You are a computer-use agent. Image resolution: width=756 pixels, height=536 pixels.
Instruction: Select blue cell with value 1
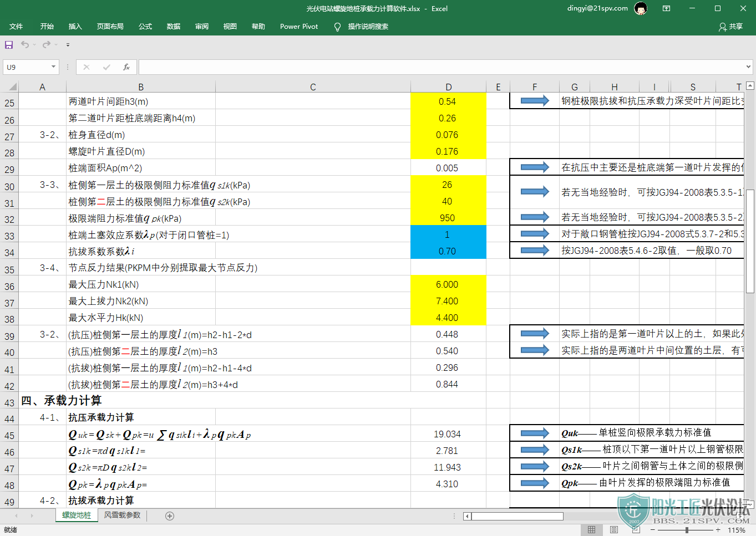pos(448,234)
